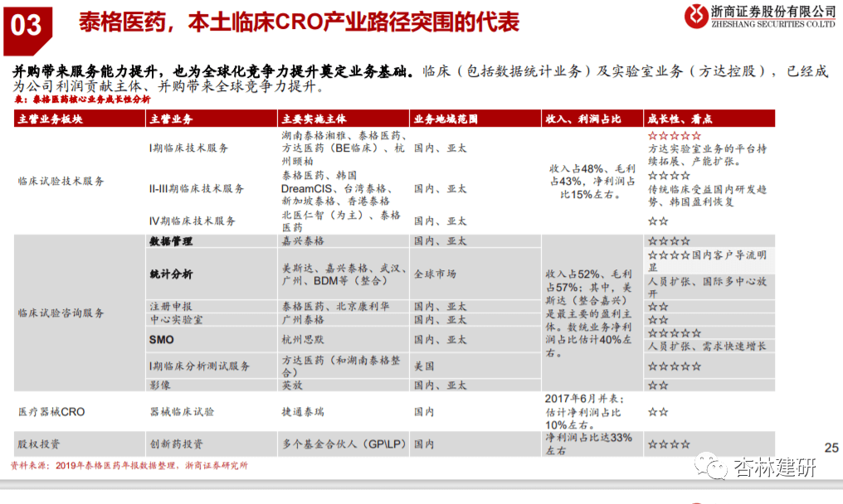Select the cell "注册申报"

(170, 306)
